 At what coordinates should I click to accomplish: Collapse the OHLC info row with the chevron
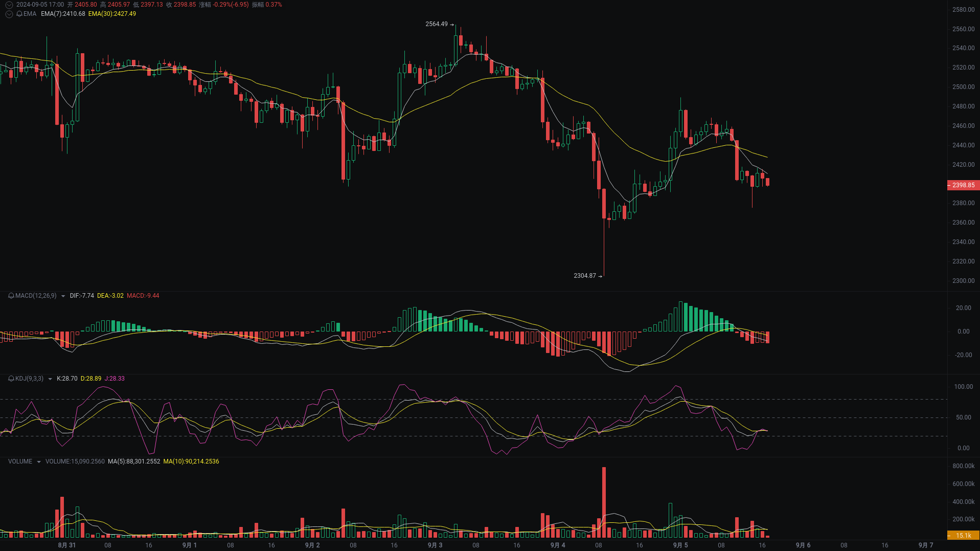pyautogui.click(x=9, y=4)
